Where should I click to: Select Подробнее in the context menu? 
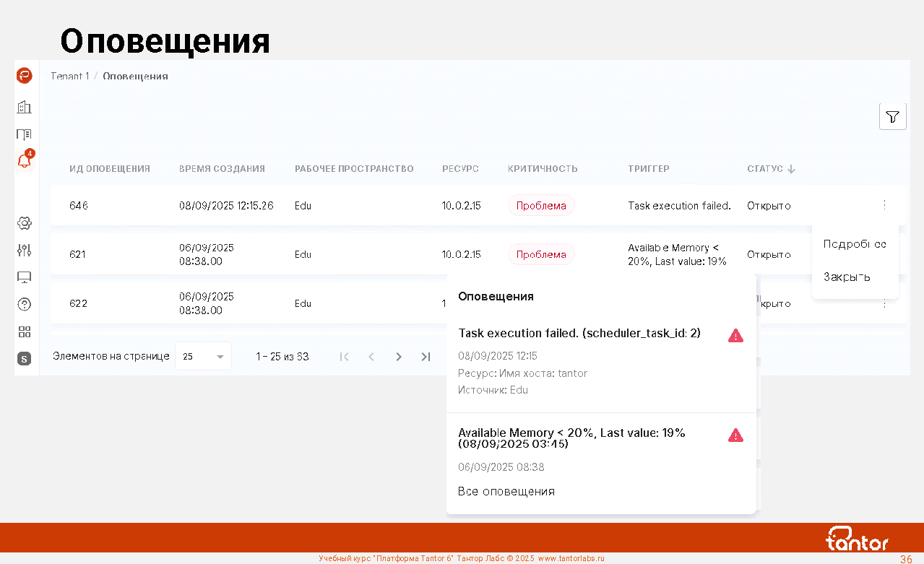click(855, 244)
